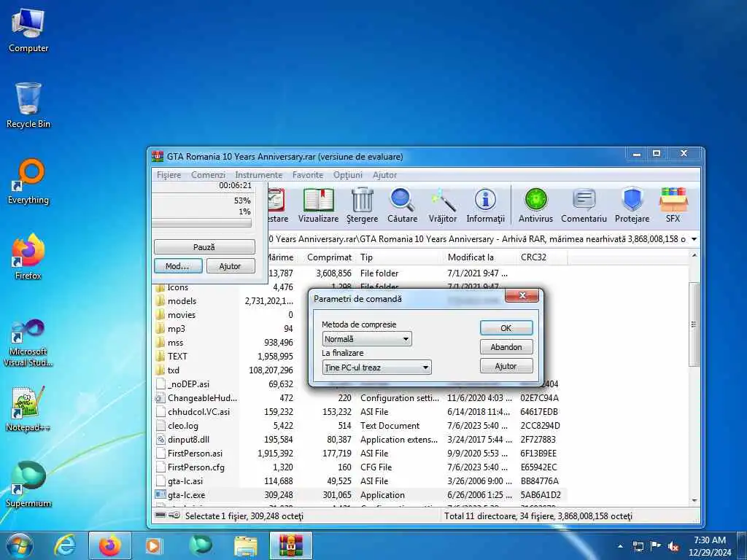Open Fișiere menu

click(169, 175)
